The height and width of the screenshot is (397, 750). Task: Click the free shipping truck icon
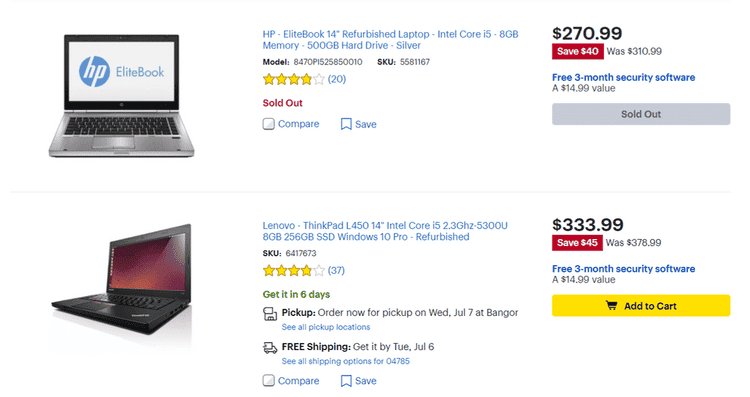tap(270, 348)
